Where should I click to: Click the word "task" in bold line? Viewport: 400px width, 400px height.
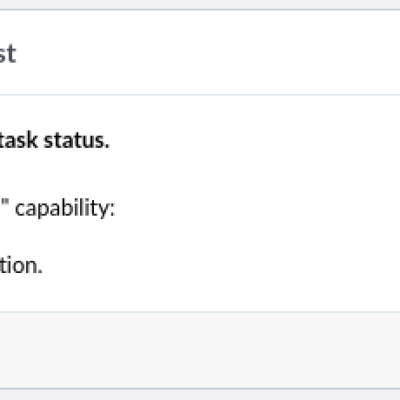(x=19, y=140)
